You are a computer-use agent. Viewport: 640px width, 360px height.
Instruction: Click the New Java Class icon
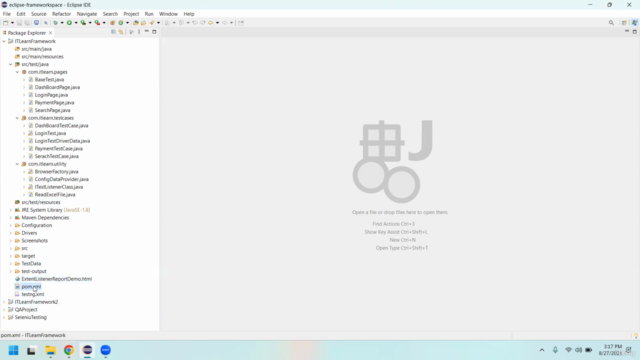[121, 23]
